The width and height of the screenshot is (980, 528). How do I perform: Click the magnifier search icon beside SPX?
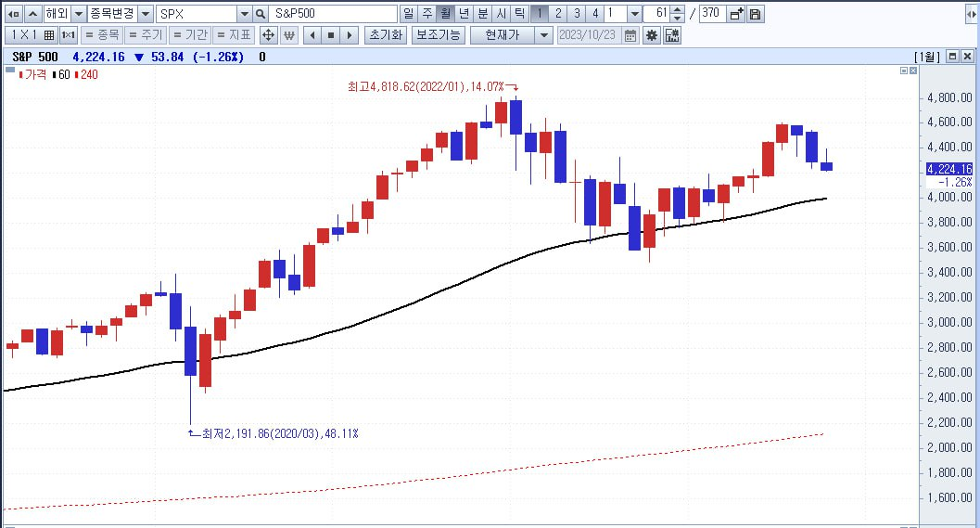coord(261,14)
